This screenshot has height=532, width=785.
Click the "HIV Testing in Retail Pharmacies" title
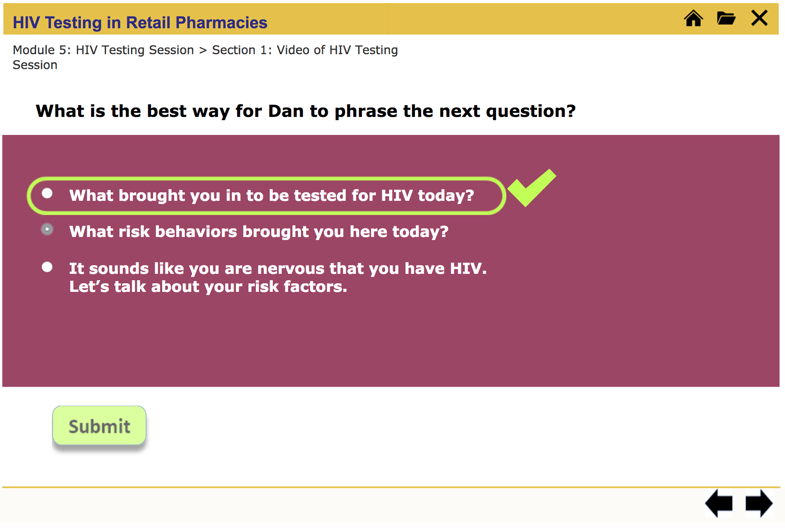click(x=140, y=23)
